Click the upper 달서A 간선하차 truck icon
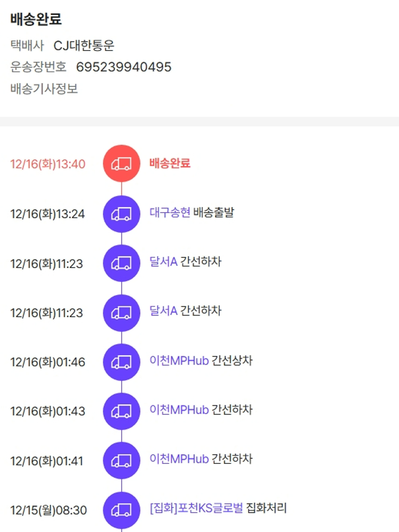The height and width of the screenshot is (532, 399). pos(121,263)
